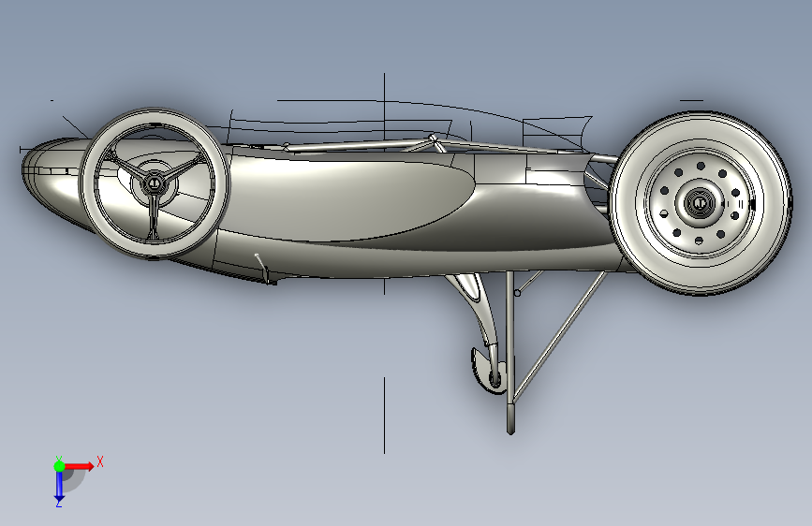The width and height of the screenshot is (812, 526).
Task: Select the tire of the large right wheel
Action: click(701, 203)
